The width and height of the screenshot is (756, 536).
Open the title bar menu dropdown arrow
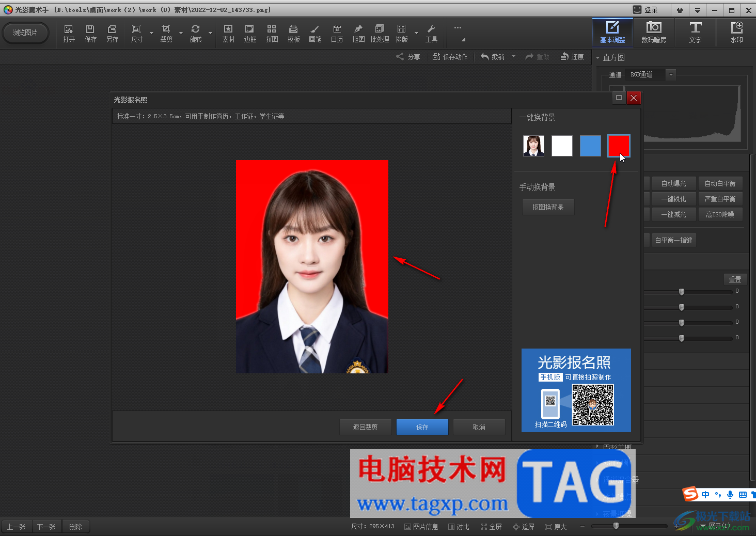click(697, 10)
